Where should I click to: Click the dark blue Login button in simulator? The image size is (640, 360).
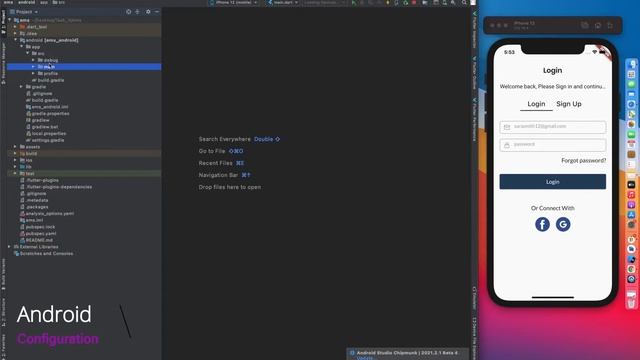[552, 182]
